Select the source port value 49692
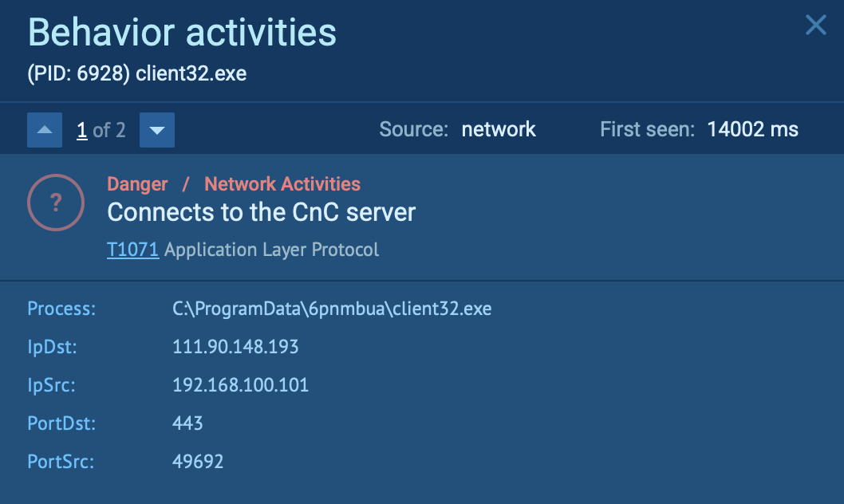The image size is (844, 504). click(198, 461)
